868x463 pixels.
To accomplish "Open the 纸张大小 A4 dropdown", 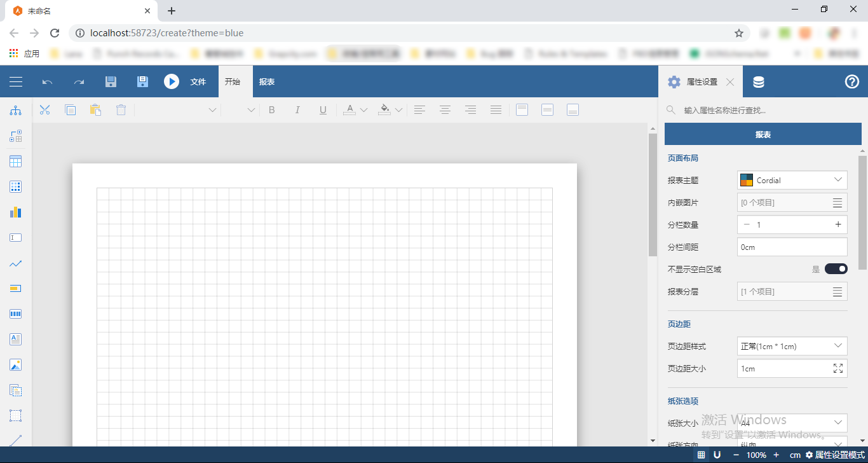I will pyautogui.click(x=792, y=422).
